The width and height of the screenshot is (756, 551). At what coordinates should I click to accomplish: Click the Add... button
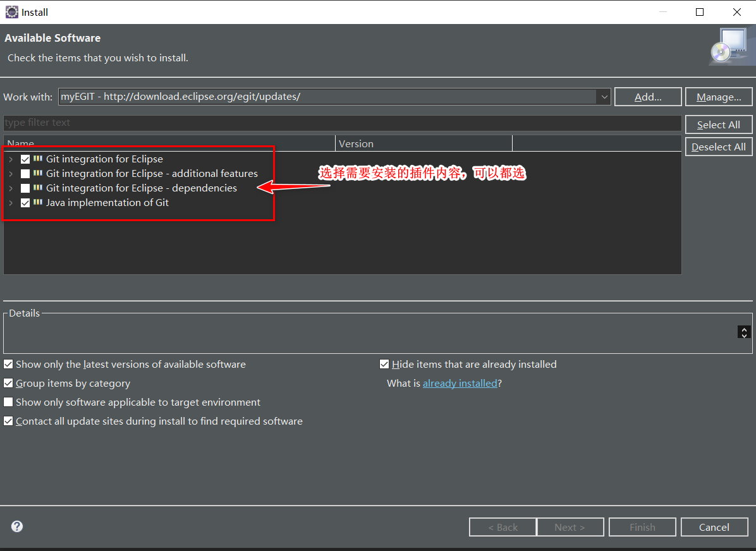click(647, 97)
